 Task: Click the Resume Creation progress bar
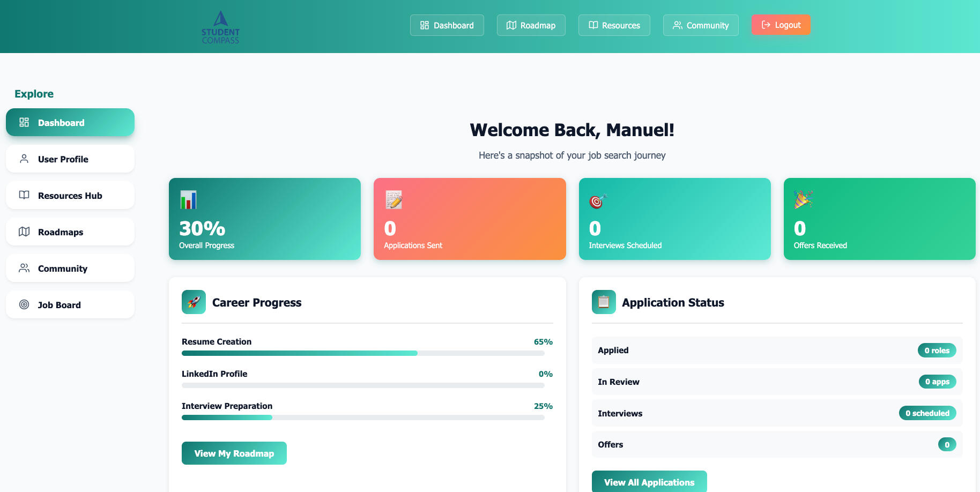[x=363, y=353]
